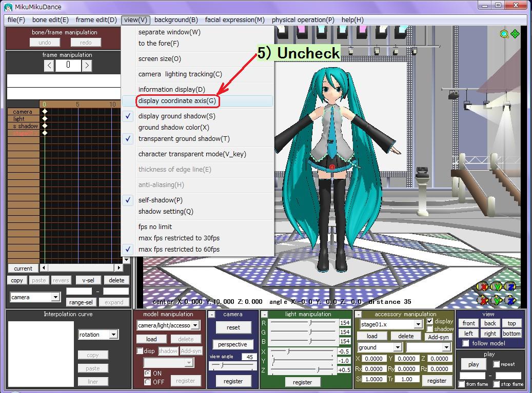Select the ON radio button
The height and width of the screenshot is (393, 532).
coord(147,373)
